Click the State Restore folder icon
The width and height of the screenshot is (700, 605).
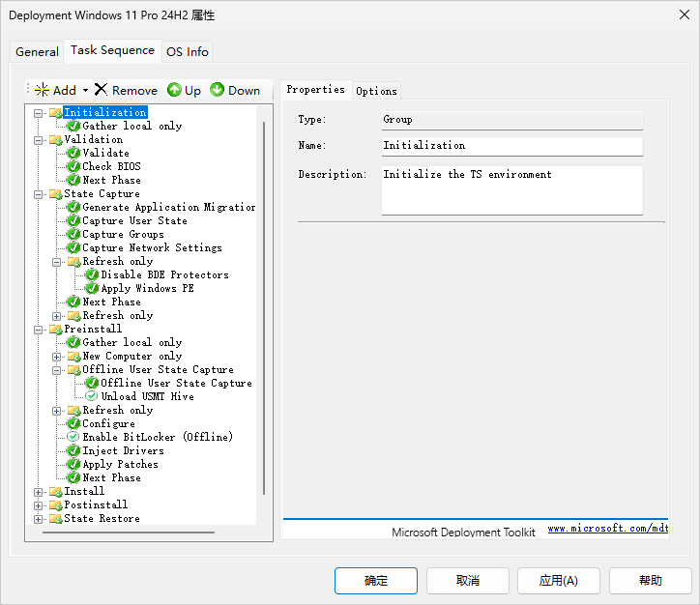pos(55,518)
